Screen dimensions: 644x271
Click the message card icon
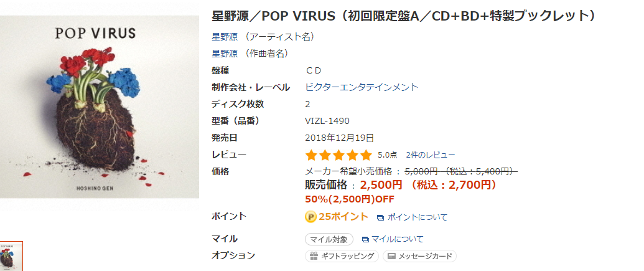[391, 256]
